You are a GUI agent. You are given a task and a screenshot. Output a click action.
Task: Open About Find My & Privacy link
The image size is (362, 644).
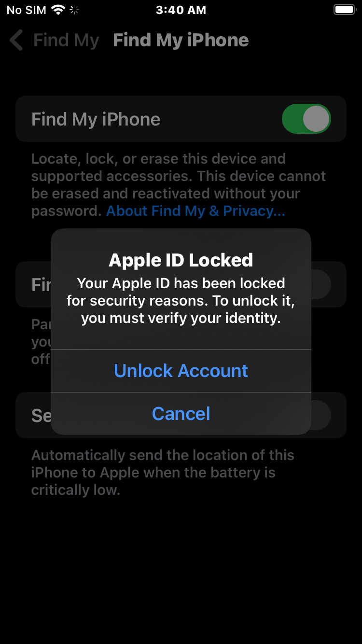[195, 210]
